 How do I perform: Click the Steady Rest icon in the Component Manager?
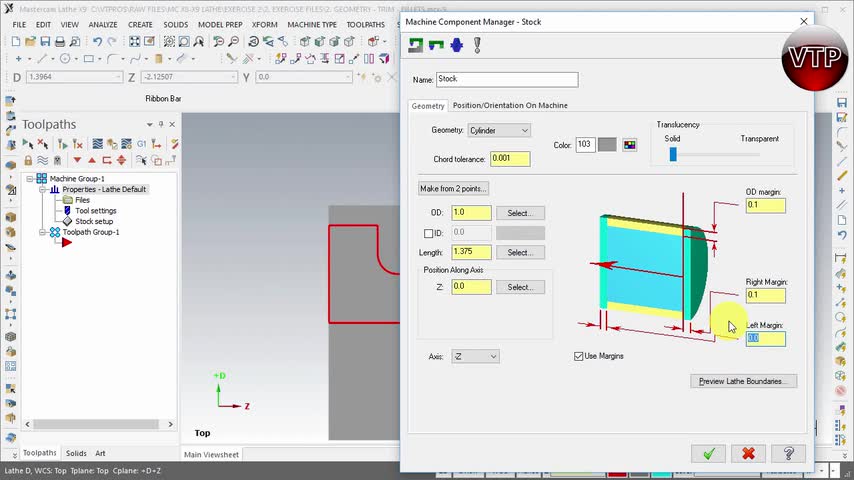point(477,45)
